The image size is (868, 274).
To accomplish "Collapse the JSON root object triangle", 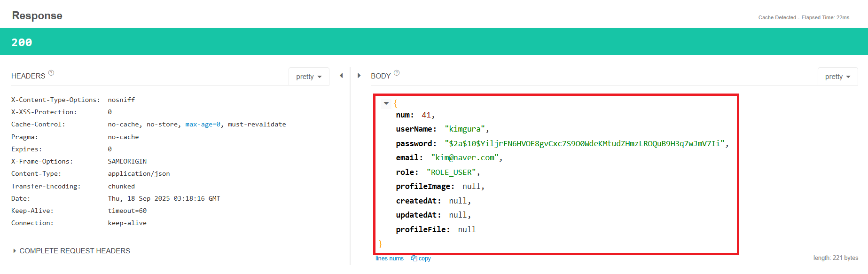I will [x=386, y=103].
